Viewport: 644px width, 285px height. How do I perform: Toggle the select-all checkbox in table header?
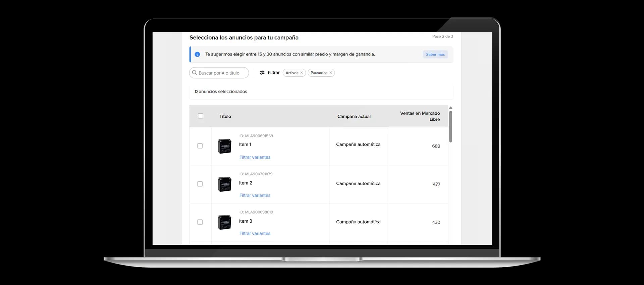[x=201, y=116]
